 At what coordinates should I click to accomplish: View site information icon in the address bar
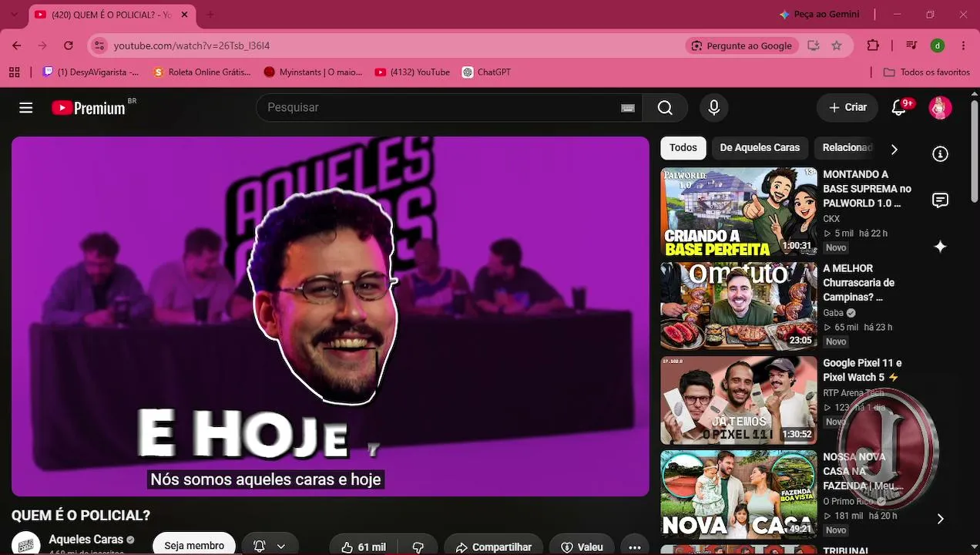click(x=99, y=45)
